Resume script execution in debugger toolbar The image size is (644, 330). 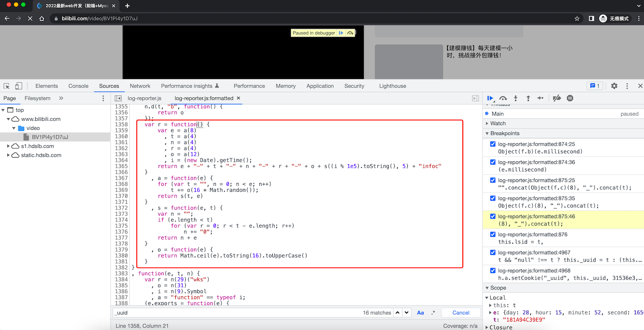click(x=491, y=98)
